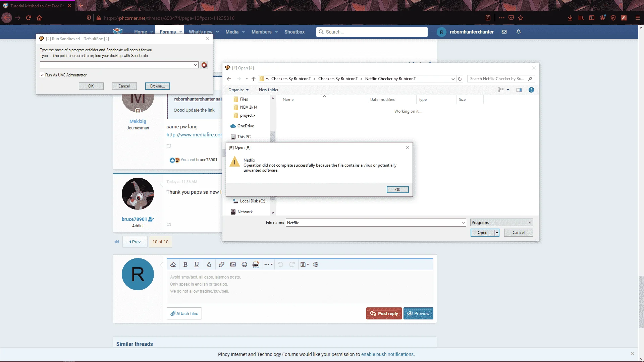Click the Preview button
Image resolution: width=644 pixels, height=362 pixels.
tap(418, 314)
